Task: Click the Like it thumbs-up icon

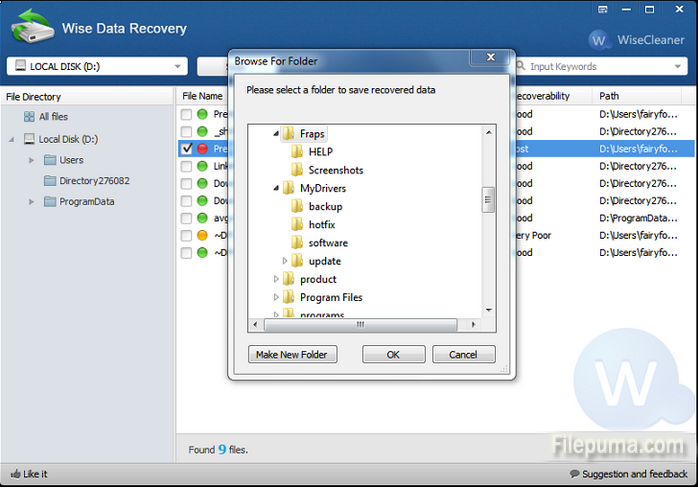Action: pyautogui.click(x=16, y=474)
